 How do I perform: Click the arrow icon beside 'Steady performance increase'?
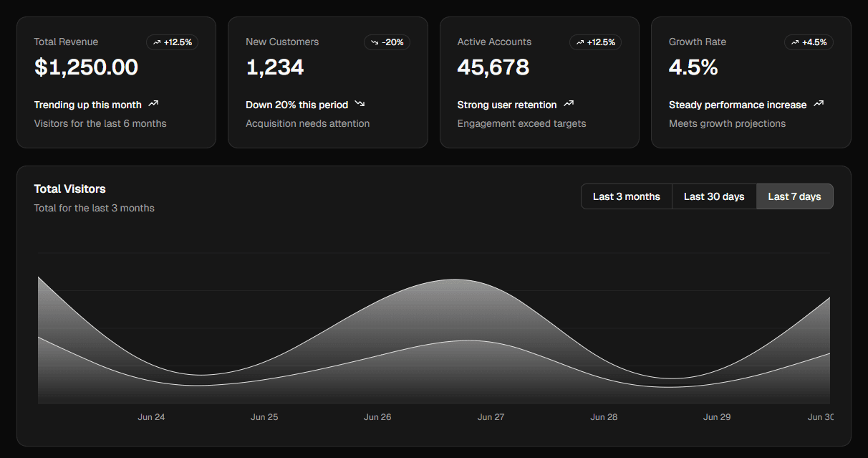coord(818,104)
